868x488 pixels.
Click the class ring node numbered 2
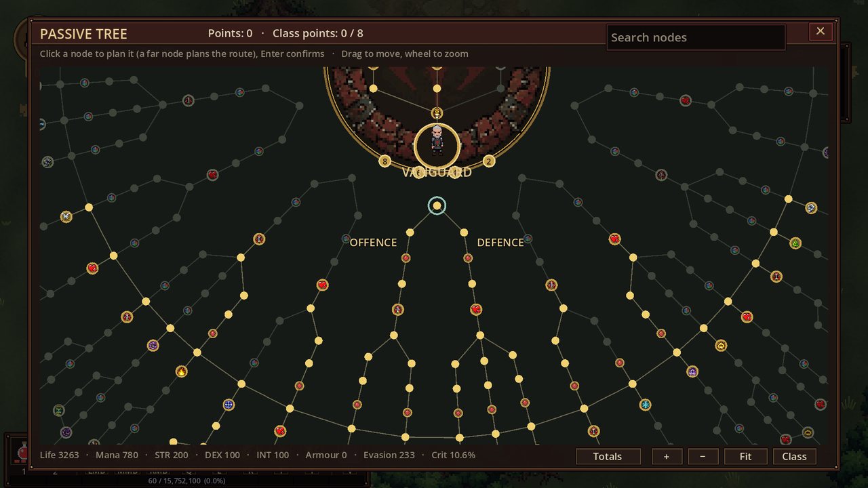(x=489, y=161)
